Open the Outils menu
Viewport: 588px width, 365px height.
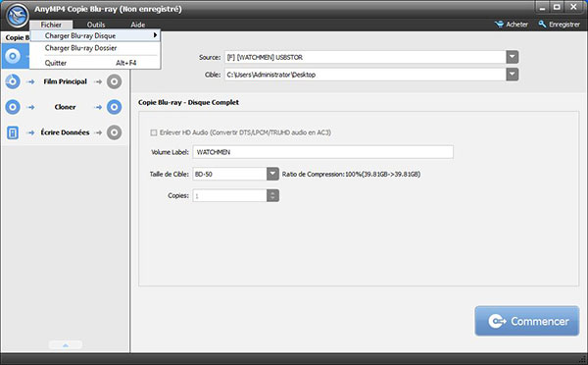[96, 25]
